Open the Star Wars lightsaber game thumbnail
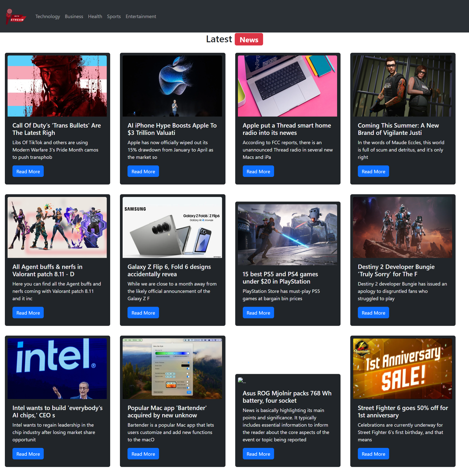This screenshot has height=476, width=469. [x=288, y=235]
